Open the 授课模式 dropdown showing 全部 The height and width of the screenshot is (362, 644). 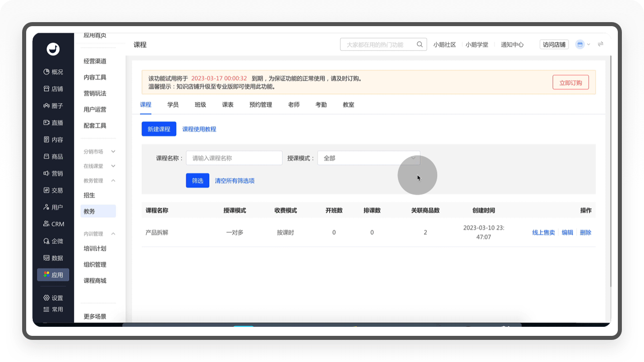click(369, 158)
